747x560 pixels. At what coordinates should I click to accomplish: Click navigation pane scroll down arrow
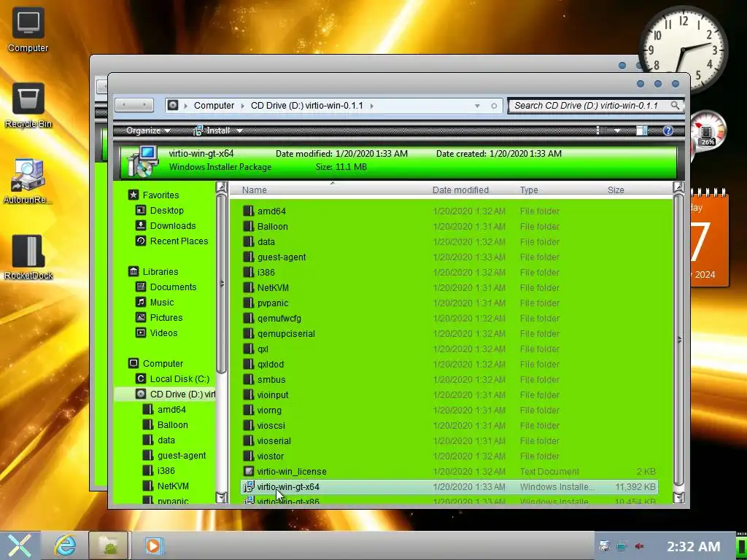tap(221, 497)
